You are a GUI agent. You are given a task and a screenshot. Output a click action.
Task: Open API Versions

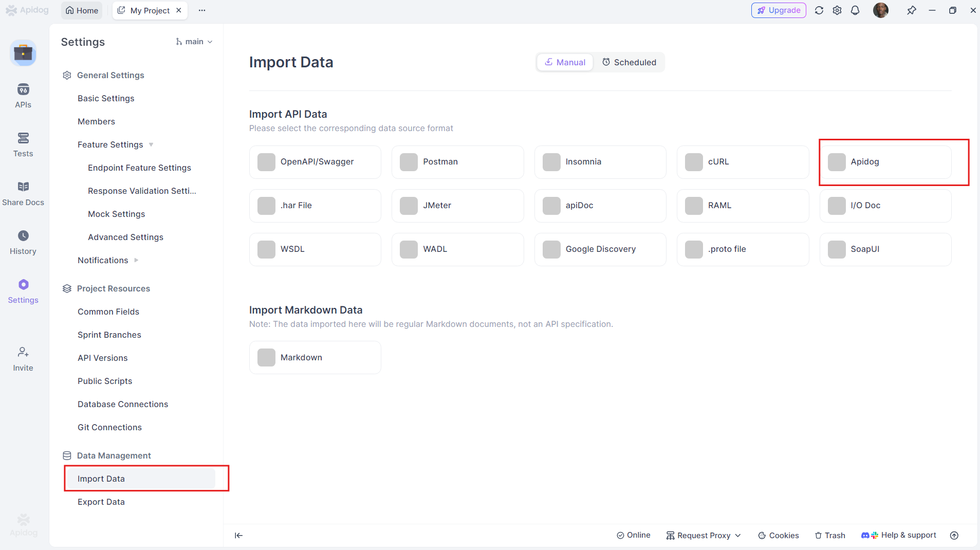(103, 358)
